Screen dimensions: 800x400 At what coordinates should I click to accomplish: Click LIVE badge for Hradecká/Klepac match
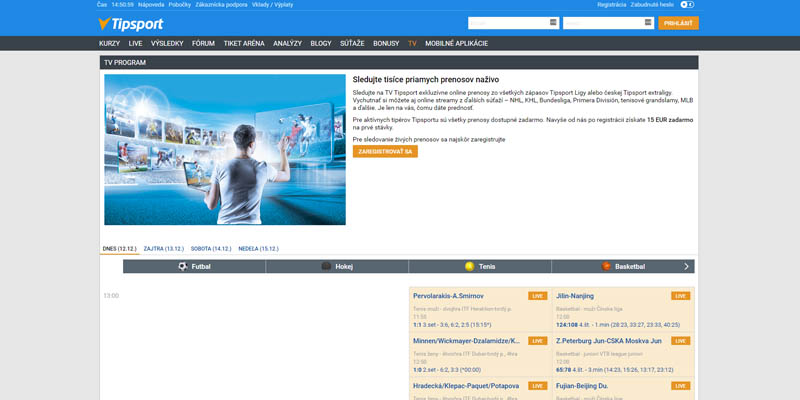coord(538,386)
